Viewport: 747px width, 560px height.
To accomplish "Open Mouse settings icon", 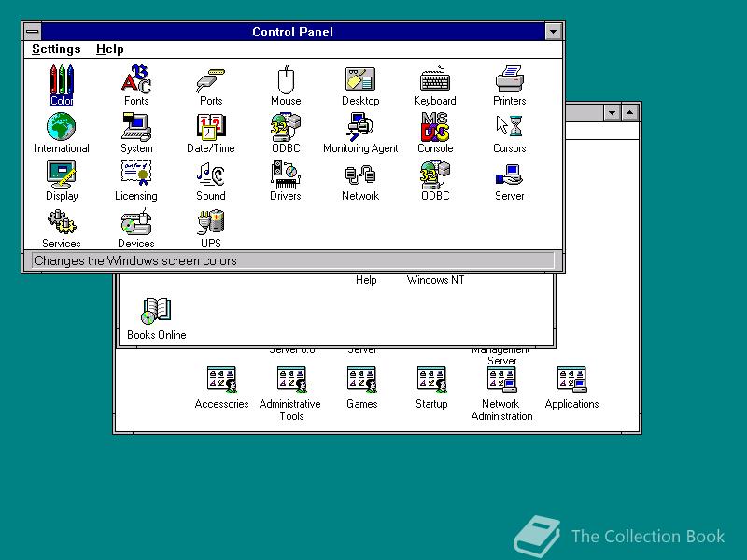I will coord(286,85).
